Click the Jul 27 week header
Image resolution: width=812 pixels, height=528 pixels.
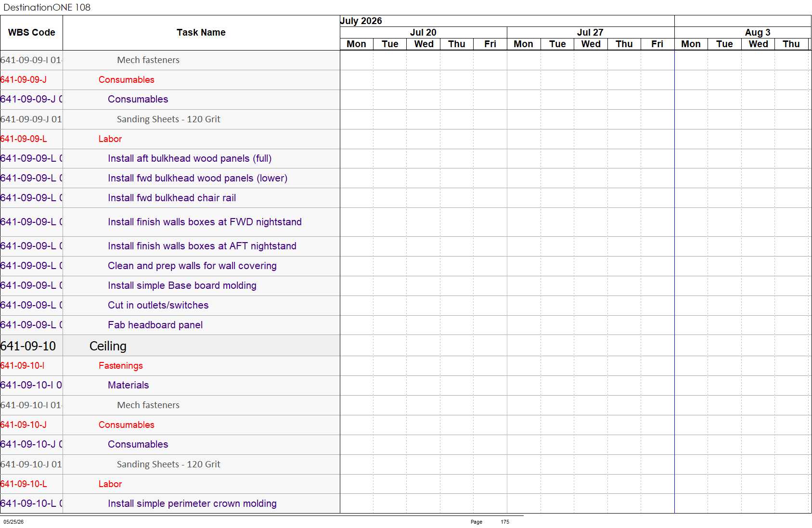point(590,32)
